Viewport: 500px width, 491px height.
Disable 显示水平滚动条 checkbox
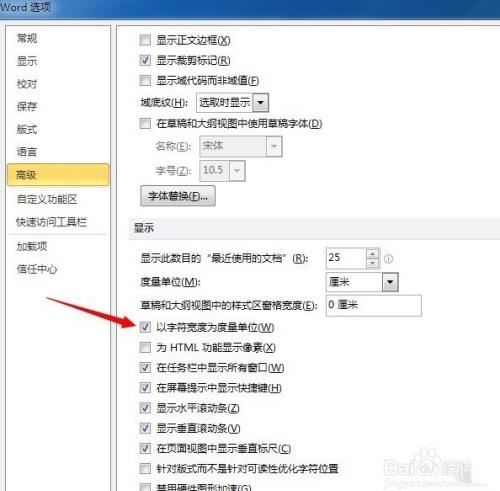(145, 408)
